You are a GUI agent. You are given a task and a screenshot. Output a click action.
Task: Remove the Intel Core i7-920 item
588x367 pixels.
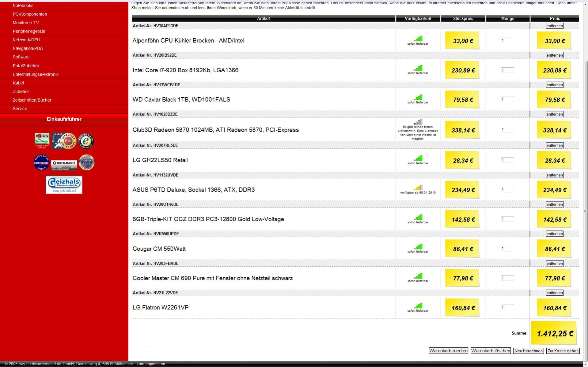pyautogui.click(x=555, y=55)
